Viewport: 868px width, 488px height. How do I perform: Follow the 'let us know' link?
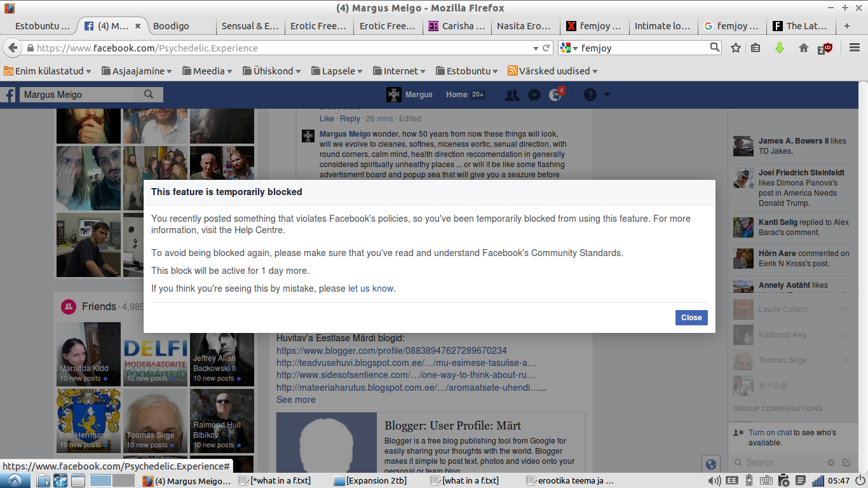click(371, 288)
